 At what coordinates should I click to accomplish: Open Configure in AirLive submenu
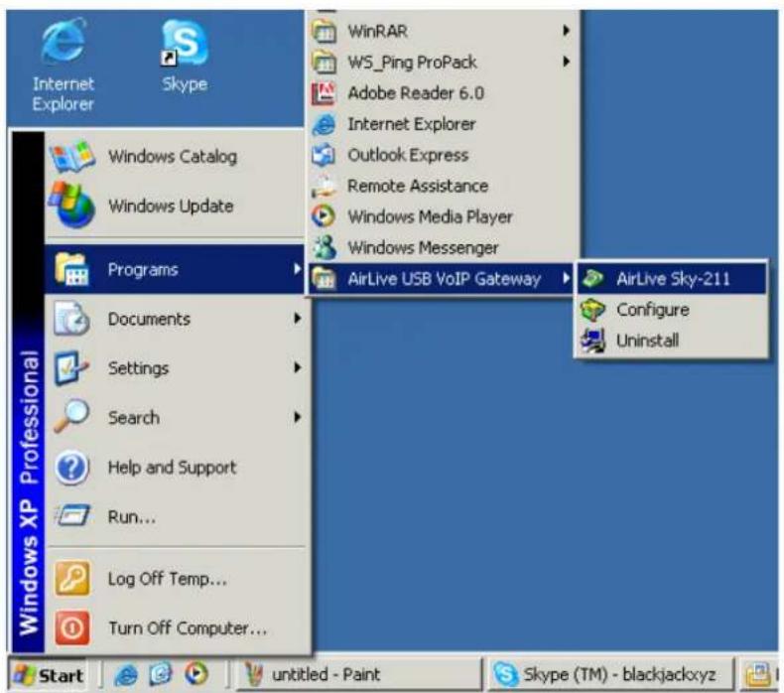coord(671,310)
